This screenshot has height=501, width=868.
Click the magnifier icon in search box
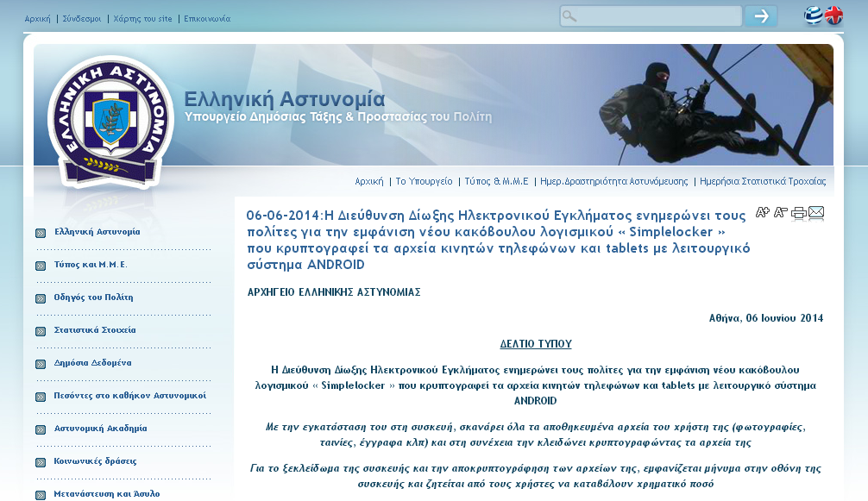(x=569, y=16)
